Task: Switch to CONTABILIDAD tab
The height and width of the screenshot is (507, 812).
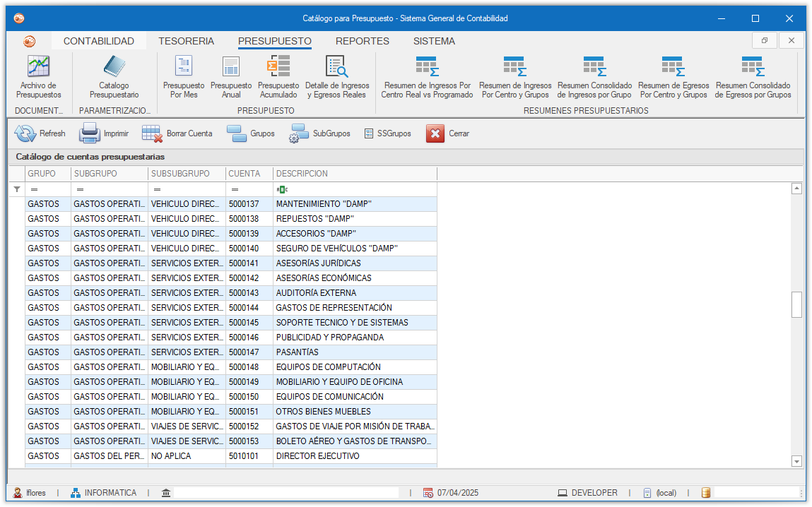Action: click(x=99, y=41)
